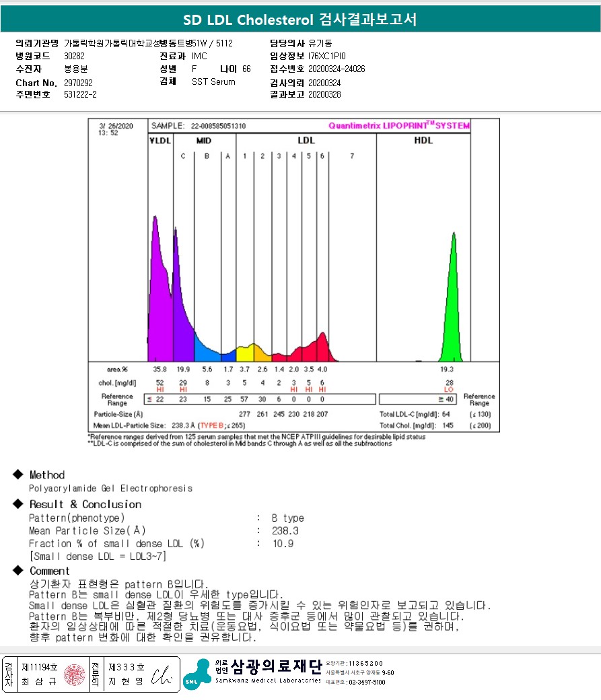
Task: Select particle size value 207
Action: [322, 414]
